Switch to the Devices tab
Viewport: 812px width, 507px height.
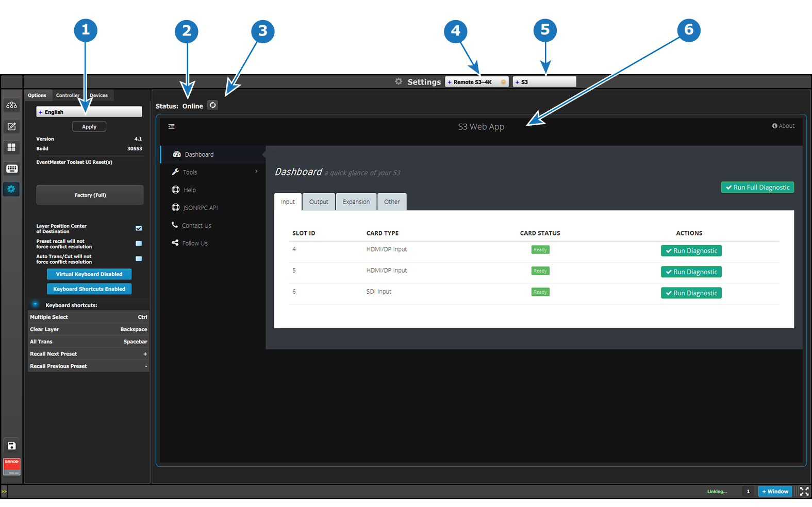98,95
